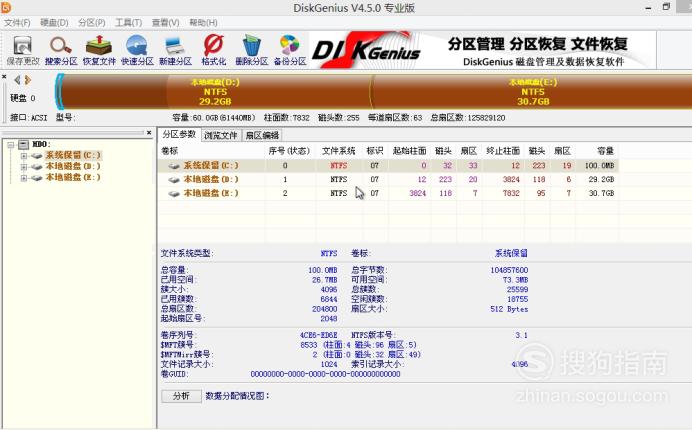Click the 终止柱面 column header
This screenshot has height=430, width=692.
point(503,151)
